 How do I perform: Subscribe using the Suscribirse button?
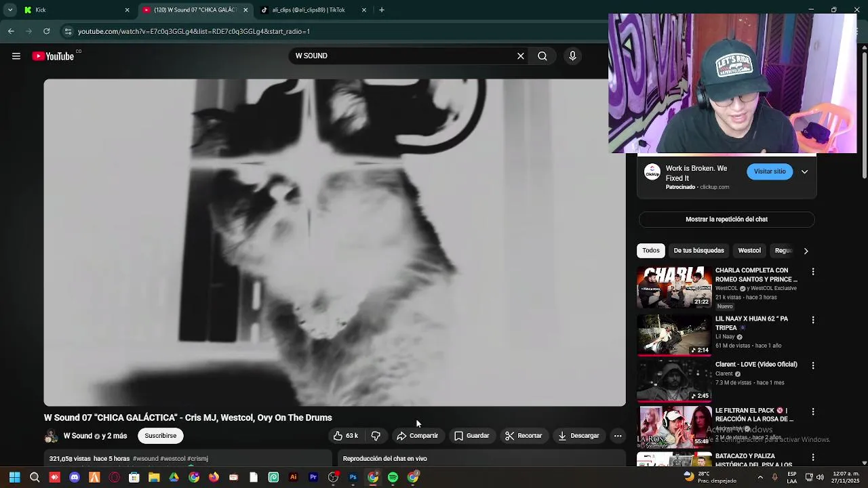[161, 436]
